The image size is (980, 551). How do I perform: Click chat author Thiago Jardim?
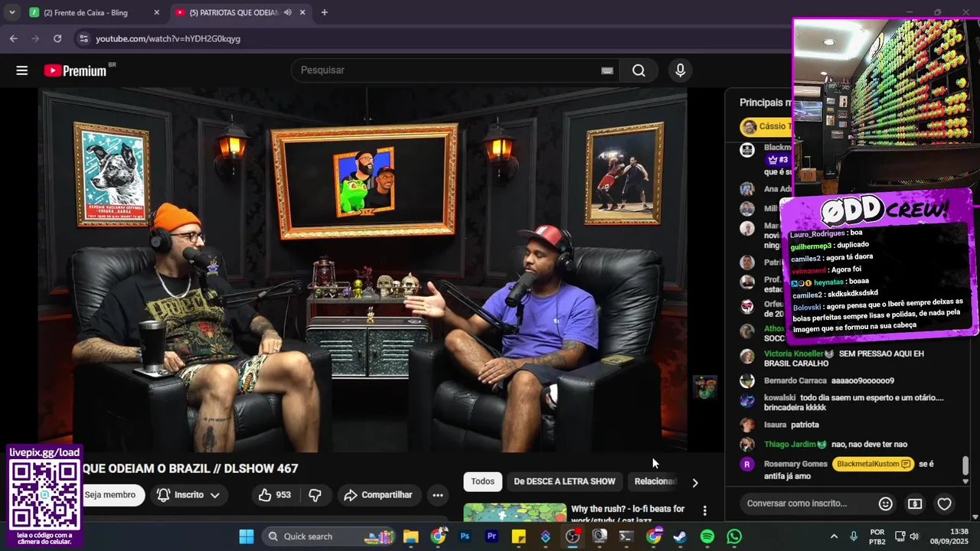point(790,445)
